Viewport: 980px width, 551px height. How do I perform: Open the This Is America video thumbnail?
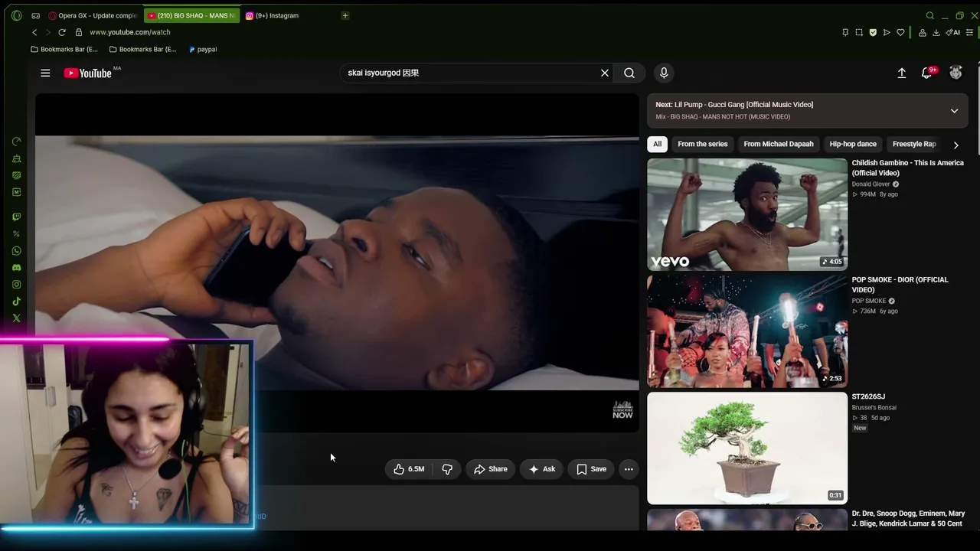tap(747, 214)
